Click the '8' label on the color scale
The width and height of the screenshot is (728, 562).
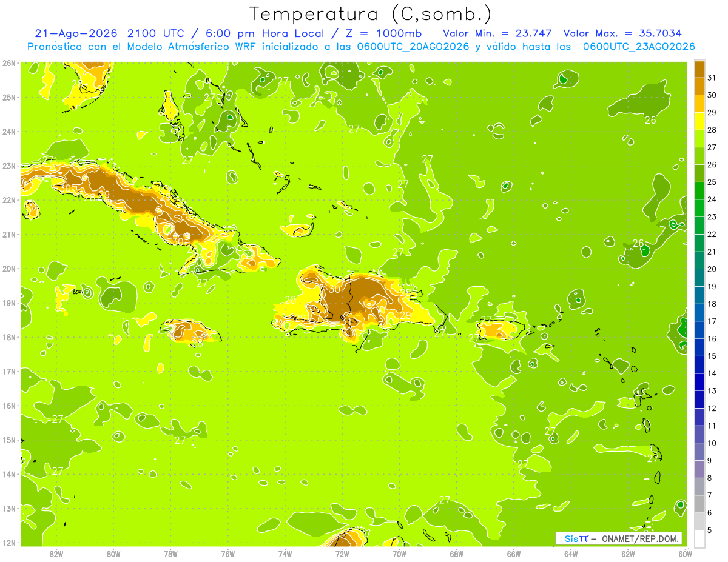pos(710,478)
